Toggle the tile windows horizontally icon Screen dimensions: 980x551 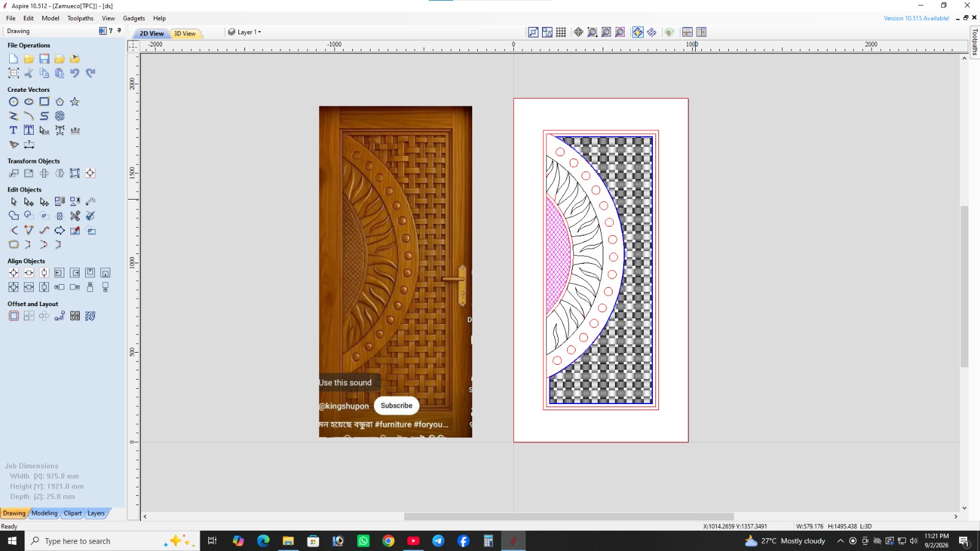point(687,32)
